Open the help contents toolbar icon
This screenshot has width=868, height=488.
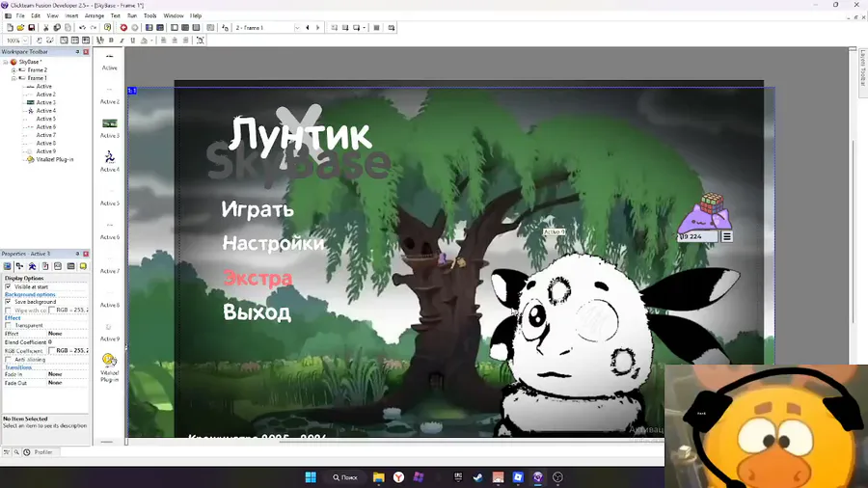pos(107,28)
